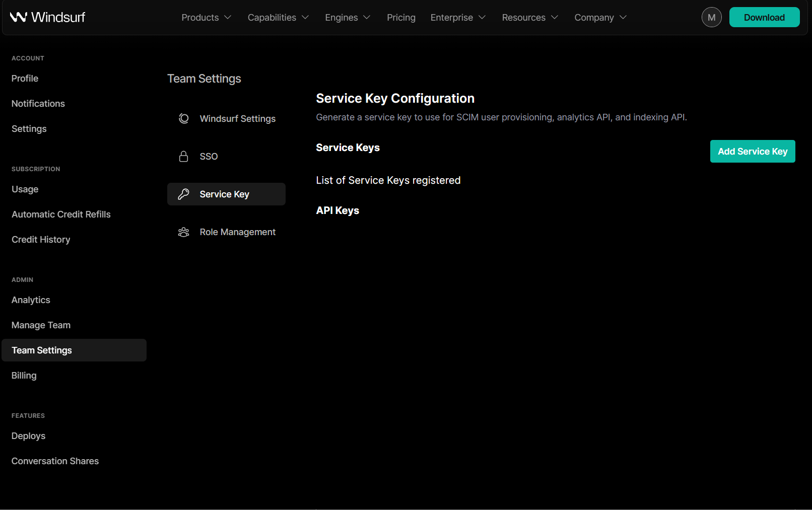
Task: Click the Service Key Configuration heading
Action: tap(395, 98)
